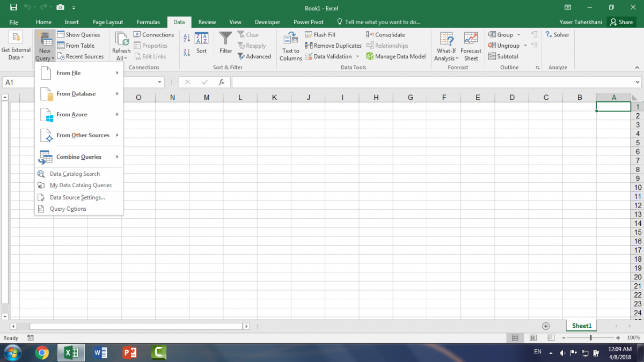The width and height of the screenshot is (644, 362).
Task: Open the What-If Analysis dropdown
Action: point(446,46)
